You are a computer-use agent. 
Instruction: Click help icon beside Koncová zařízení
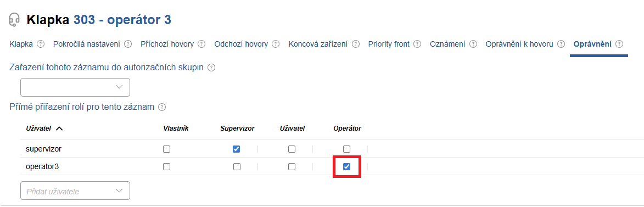(x=356, y=44)
